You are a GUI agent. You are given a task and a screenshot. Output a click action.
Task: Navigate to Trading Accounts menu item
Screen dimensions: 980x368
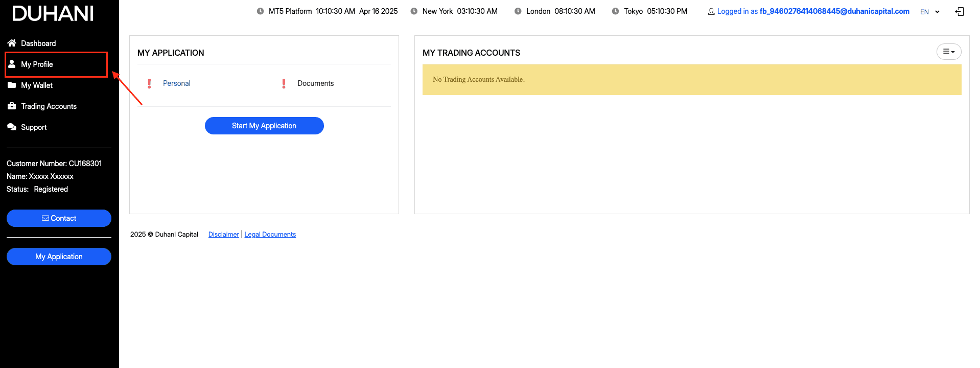coord(49,106)
